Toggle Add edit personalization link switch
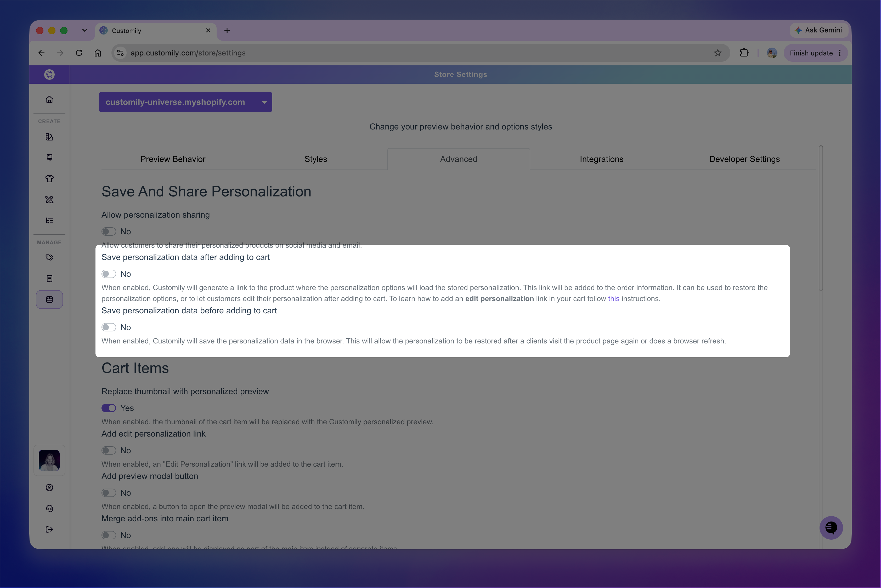 tap(108, 450)
